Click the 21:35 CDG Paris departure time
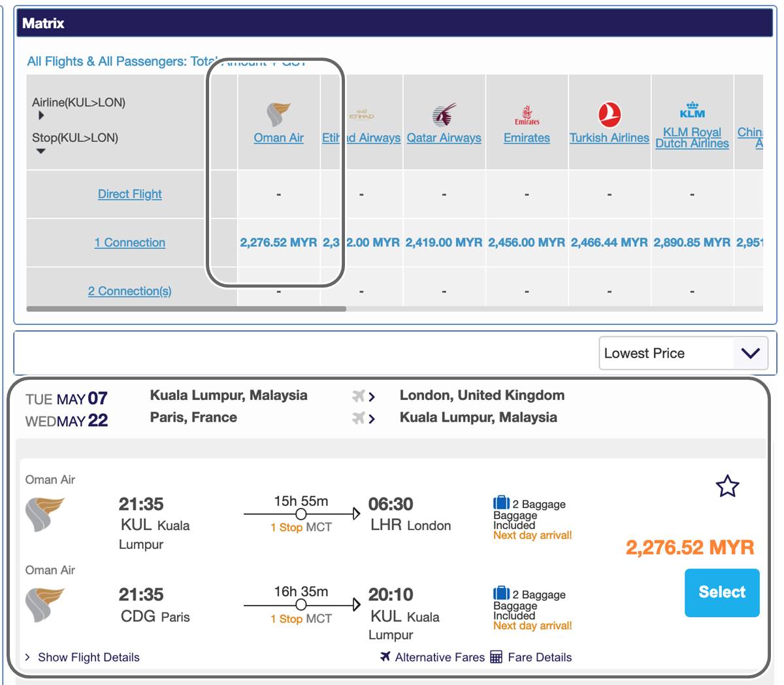Screen dimensions: 784x685 pyautogui.click(x=141, y=594)
